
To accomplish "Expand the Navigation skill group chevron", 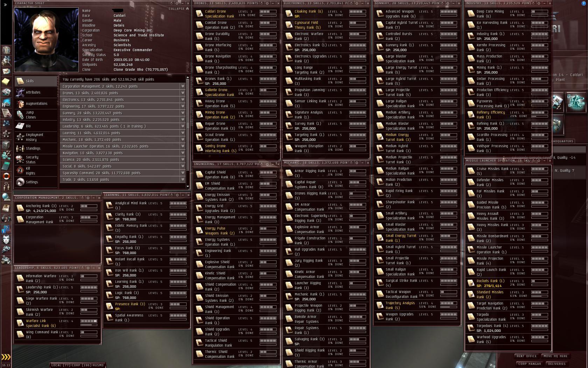I will 182,153.
